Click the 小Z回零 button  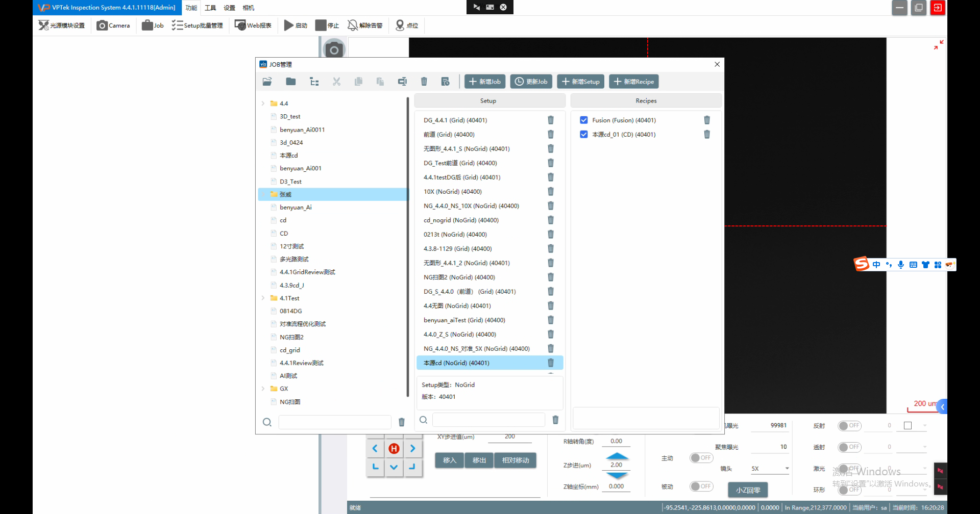pyautogui.click(x=748, y=490)
